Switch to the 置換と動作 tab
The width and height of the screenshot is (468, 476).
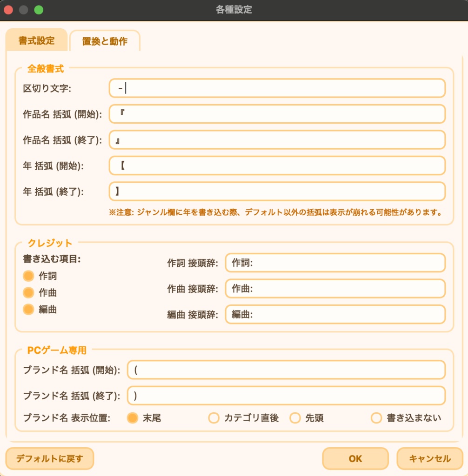click(105, 41)
